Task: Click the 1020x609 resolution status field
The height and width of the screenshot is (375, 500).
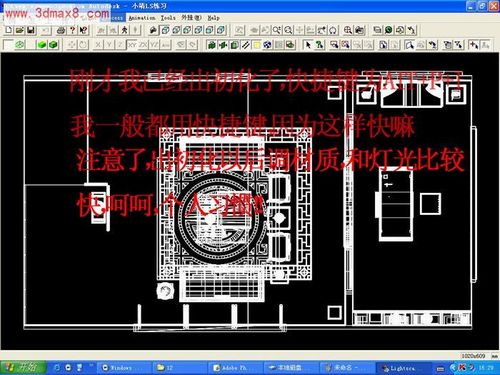Action: pos(473,356)
